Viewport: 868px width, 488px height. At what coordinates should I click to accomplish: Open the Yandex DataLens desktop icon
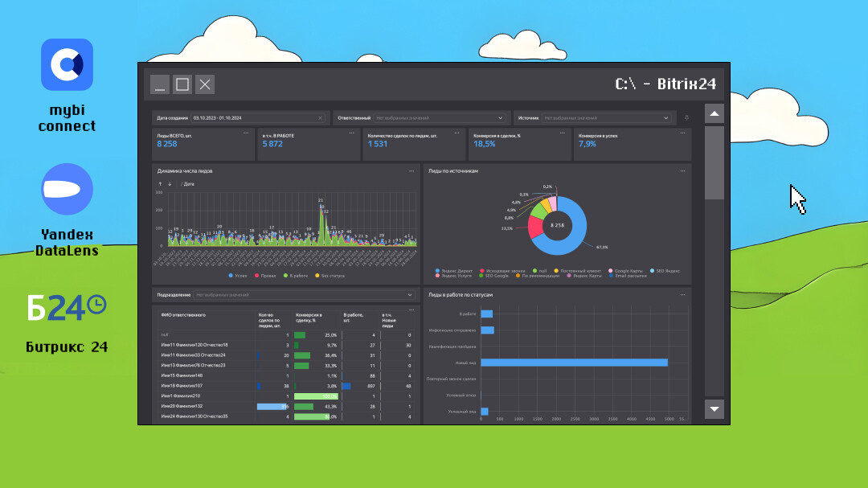point(67,189)
